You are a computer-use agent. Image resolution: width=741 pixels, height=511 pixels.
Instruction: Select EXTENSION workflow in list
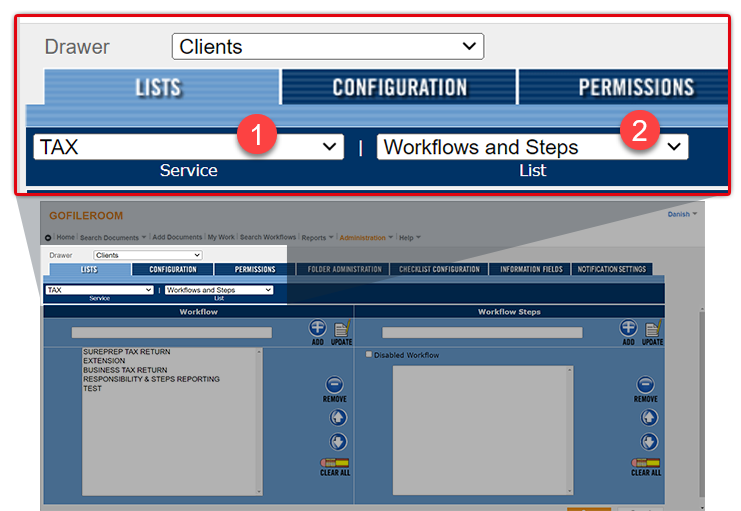[104, 361]
